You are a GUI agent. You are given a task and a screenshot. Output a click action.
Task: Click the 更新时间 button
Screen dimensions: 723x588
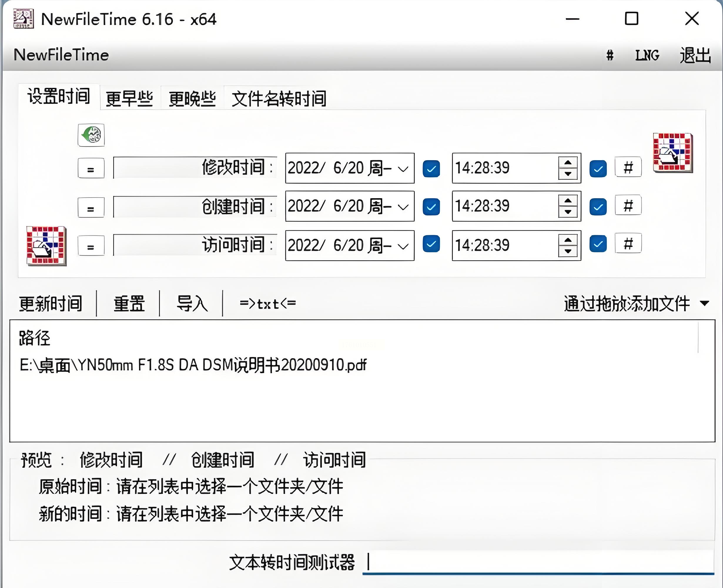click(x=51, y=303)
